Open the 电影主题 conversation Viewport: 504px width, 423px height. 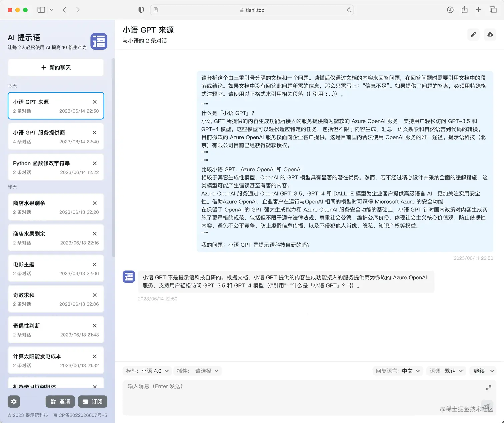(x=56, y=268)
